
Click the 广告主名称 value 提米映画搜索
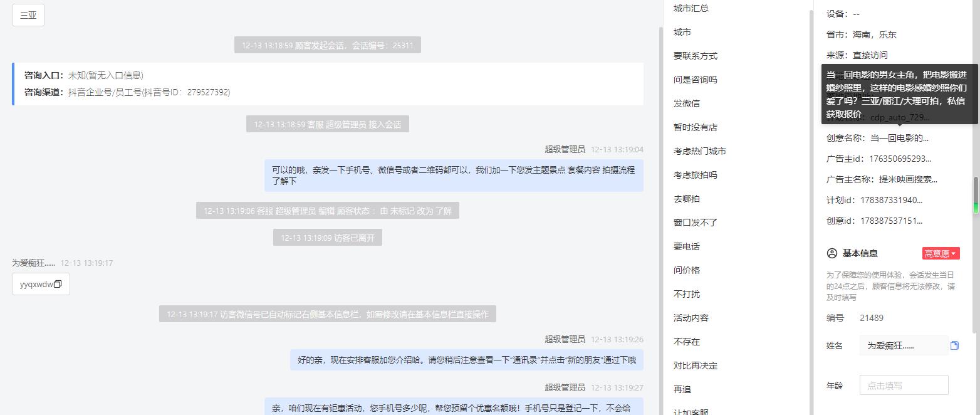(908, 179)
